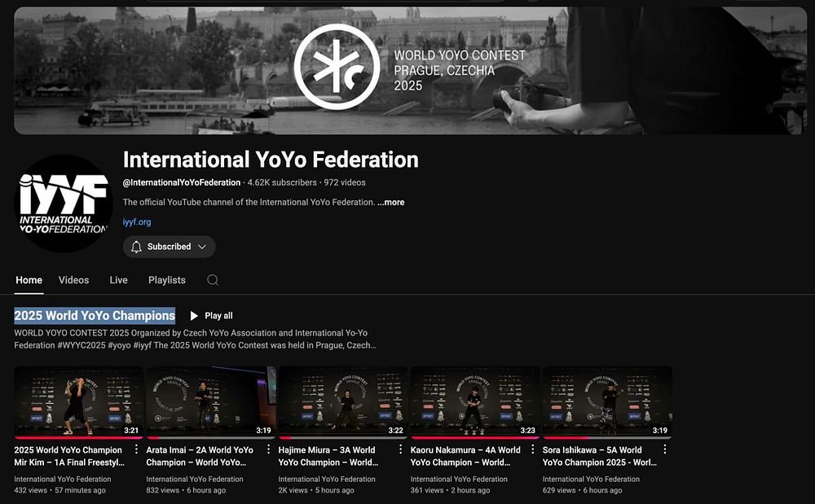
Task: Open options menu for Arata Imai 2A video
Action: 268,449
